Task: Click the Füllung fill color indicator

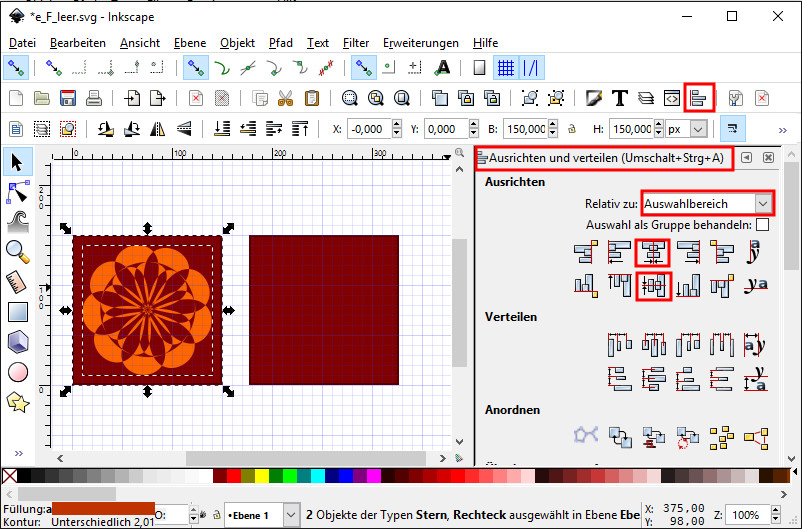Action: 103,509
